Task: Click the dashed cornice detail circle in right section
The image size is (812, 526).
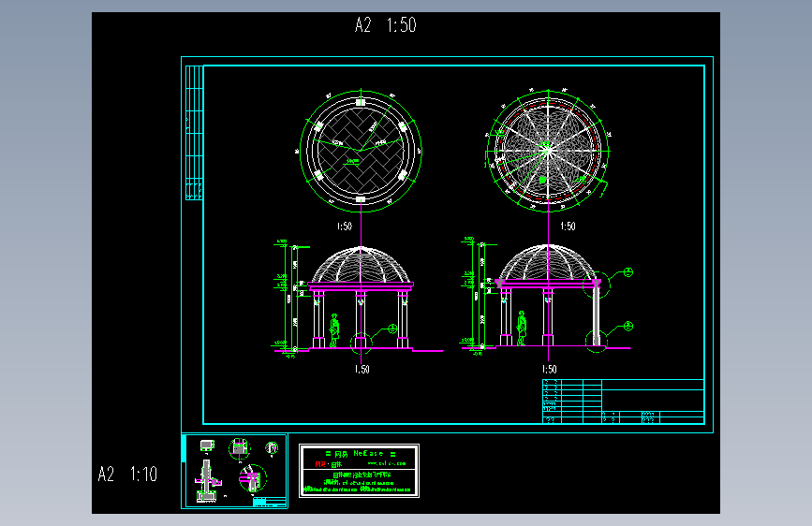Action: 597,284
